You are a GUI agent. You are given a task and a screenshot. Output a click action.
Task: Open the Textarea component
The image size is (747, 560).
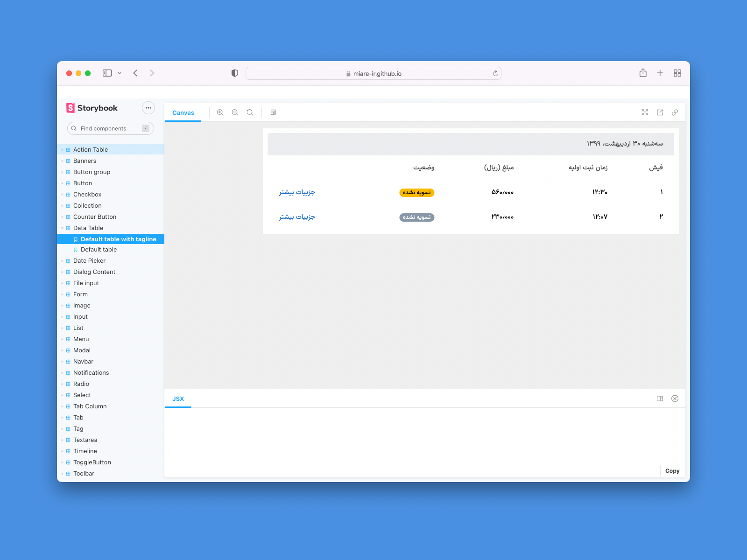coord(111,440)
